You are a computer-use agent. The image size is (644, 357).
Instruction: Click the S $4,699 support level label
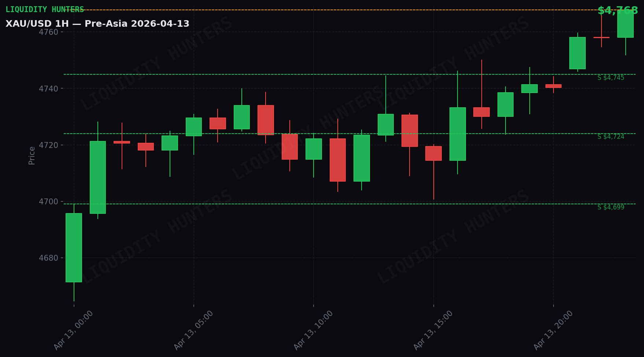pyautogui.click(x=611, y=207)
